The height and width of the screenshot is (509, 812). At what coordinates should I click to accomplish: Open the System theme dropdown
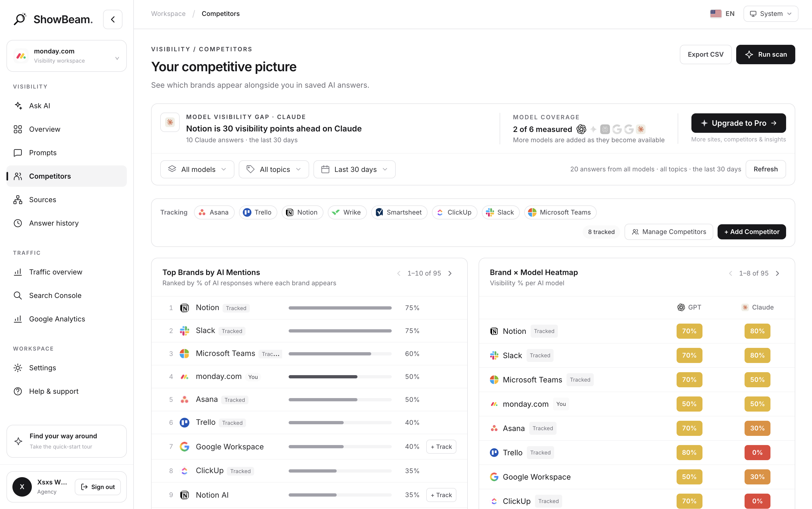(x=771, y=14)
